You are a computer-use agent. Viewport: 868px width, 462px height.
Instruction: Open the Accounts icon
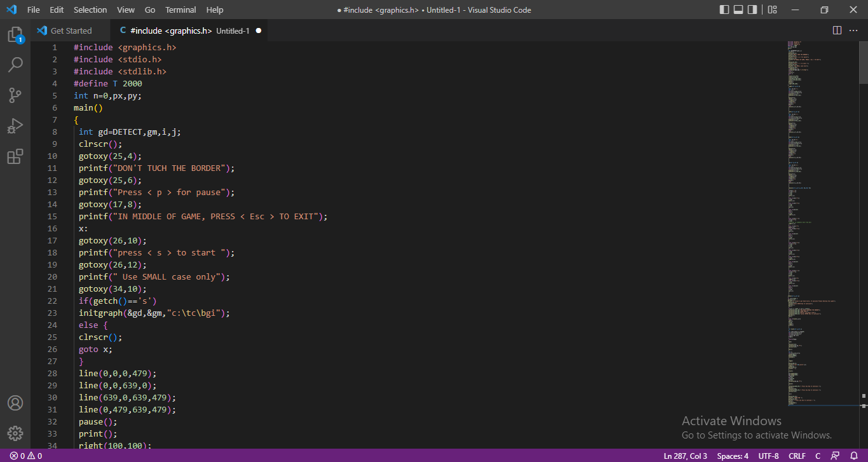point(15,404)
